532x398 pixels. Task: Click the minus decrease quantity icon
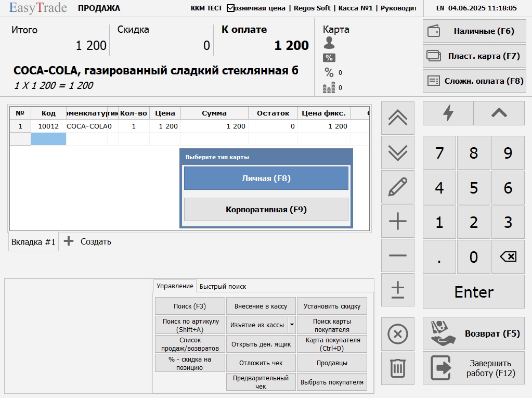[398, 256]
